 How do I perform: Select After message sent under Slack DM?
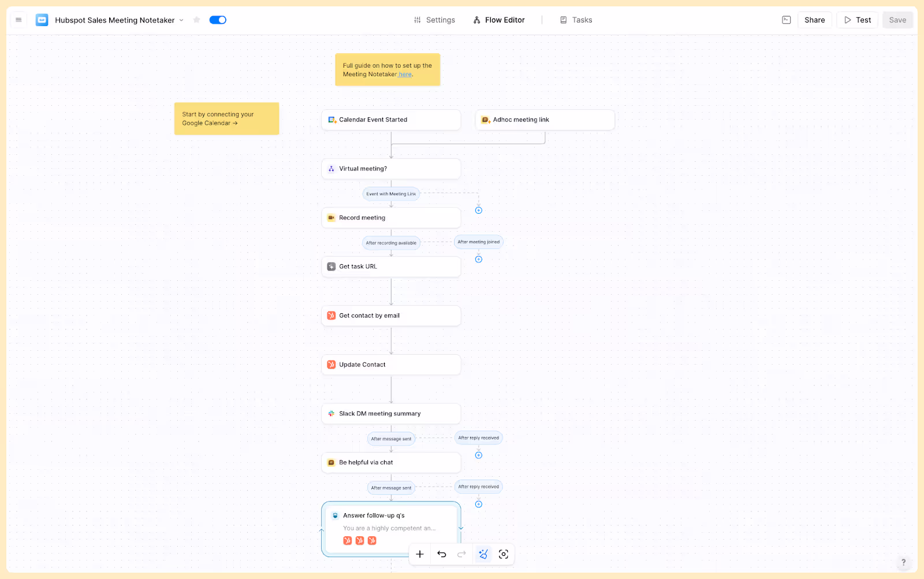point(391,439)
